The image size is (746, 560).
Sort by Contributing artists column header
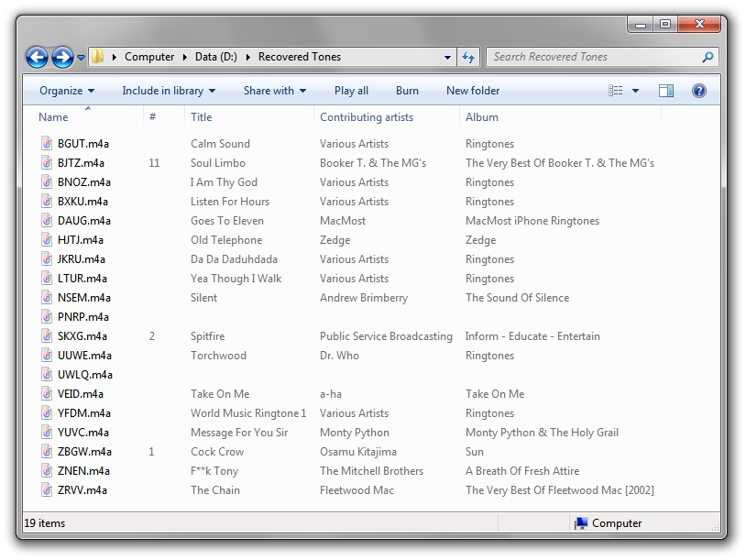pos(367,117)
